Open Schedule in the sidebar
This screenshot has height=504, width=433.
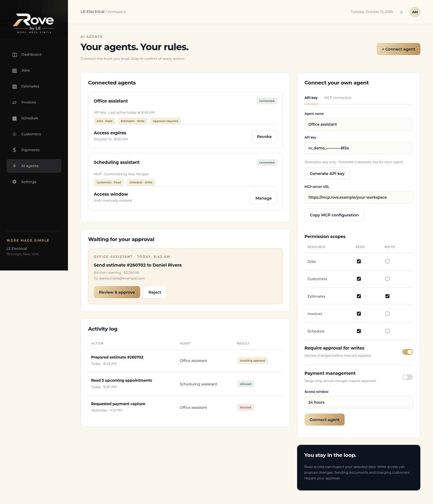click(x=34, y=118)
